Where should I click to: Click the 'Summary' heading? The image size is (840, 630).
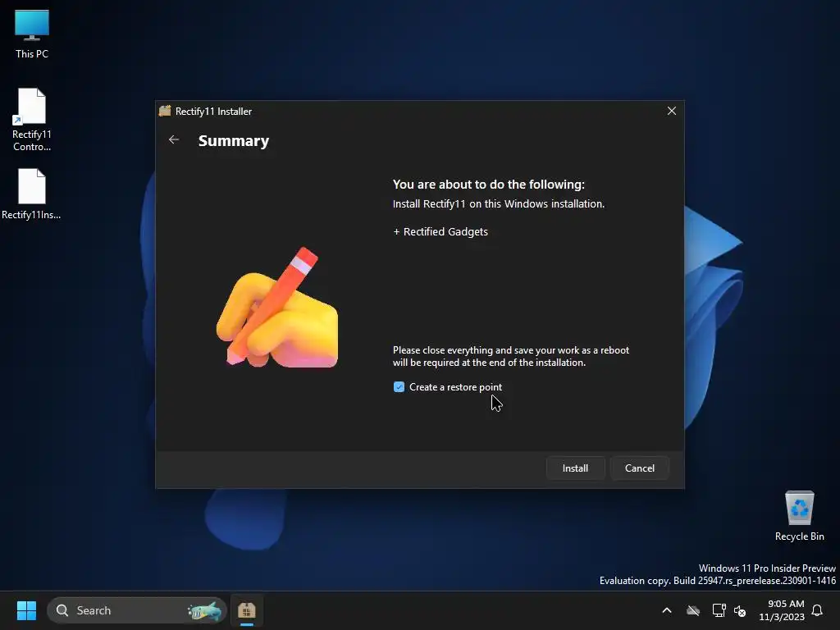point(234,140)
